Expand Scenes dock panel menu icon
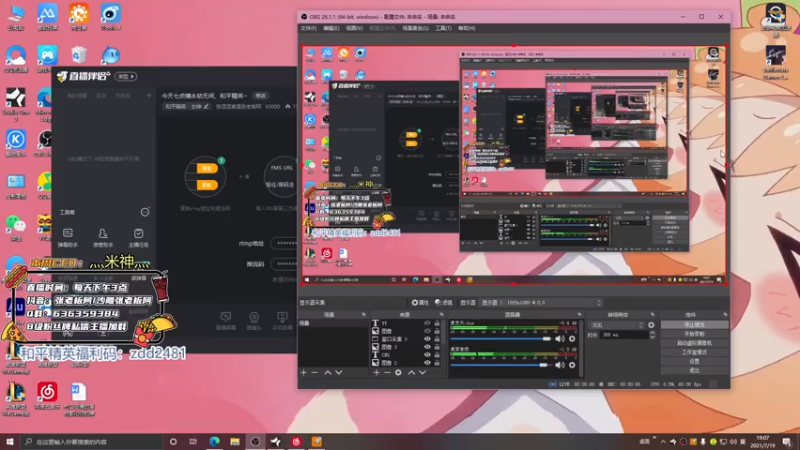This screenshot has width=800, height=450. click(x=364, y=315)
